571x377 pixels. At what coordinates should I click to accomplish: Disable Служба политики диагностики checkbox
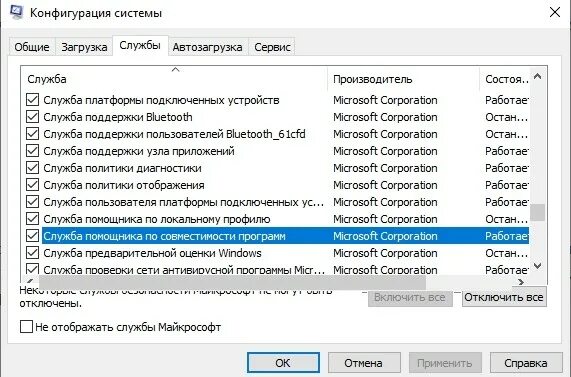32,168
